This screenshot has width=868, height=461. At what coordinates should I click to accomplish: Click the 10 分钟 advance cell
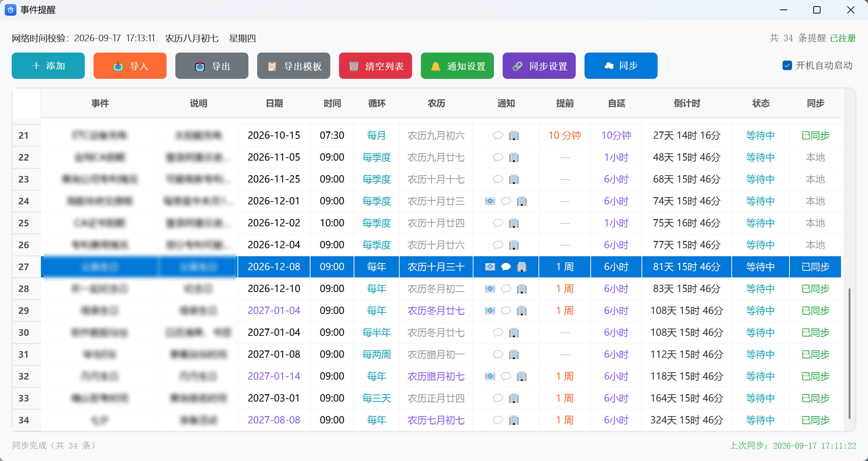tap(565, 135)
